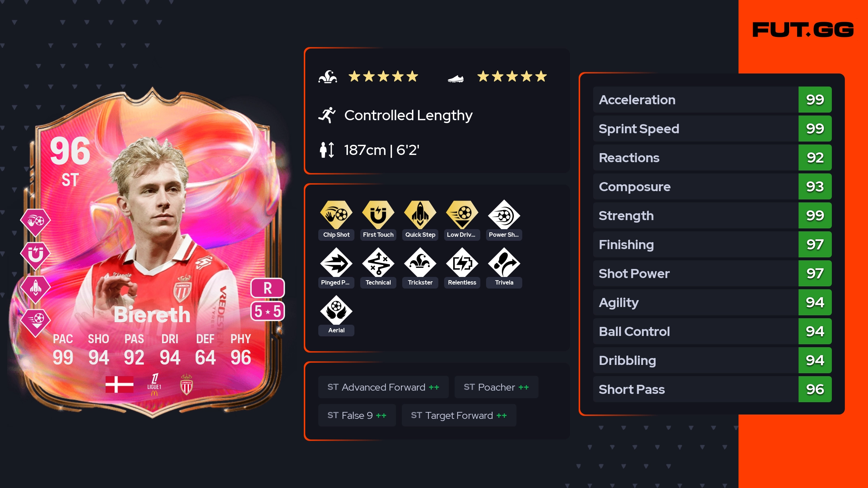Image resolution: width=868 pixels, height=488 pixels.
Task: Select the First Touch playstyle icon
Action: 378,215
